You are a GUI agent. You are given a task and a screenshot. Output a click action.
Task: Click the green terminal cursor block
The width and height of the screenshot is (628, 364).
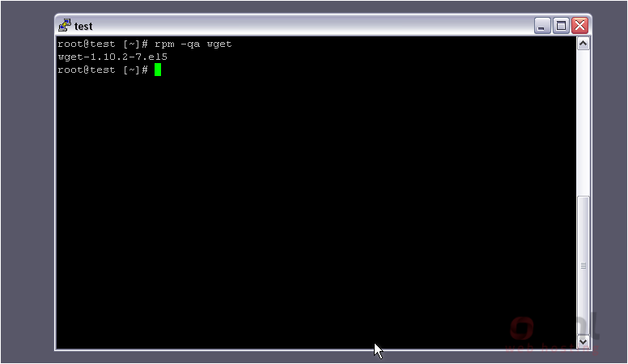point(158,70)
